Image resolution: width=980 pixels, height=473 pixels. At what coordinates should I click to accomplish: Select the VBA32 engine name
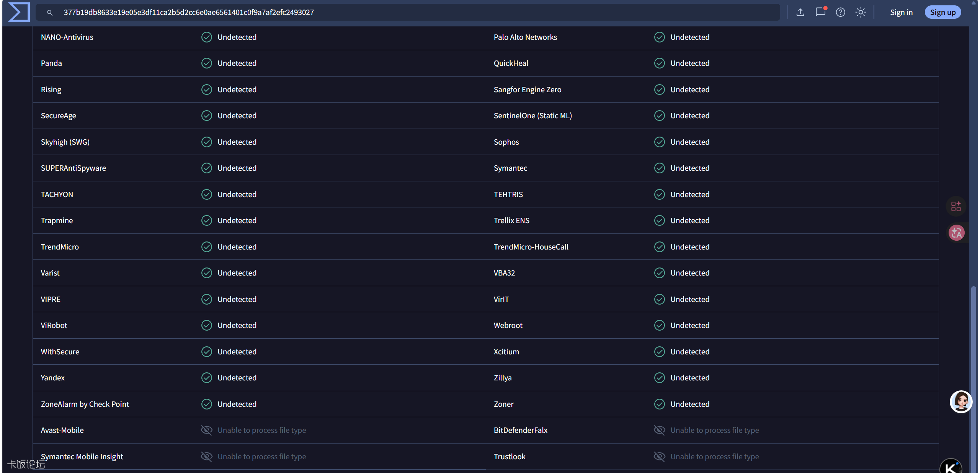(505, 273)
